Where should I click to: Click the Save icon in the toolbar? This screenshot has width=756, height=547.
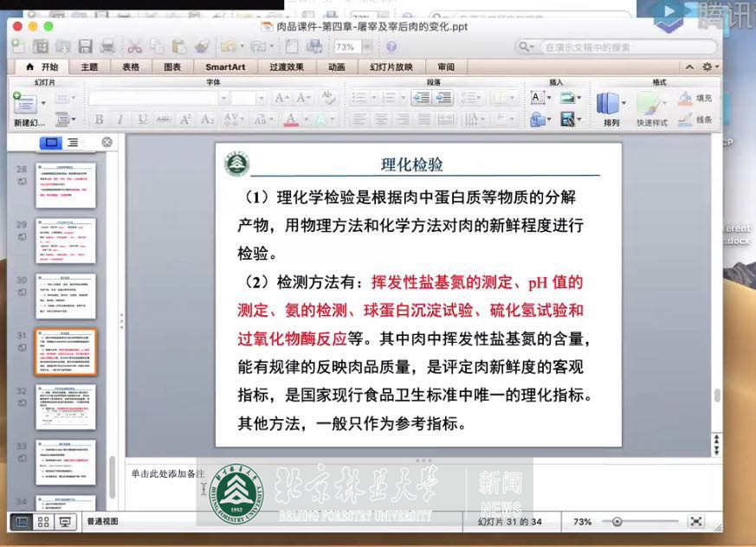[86, 47]
